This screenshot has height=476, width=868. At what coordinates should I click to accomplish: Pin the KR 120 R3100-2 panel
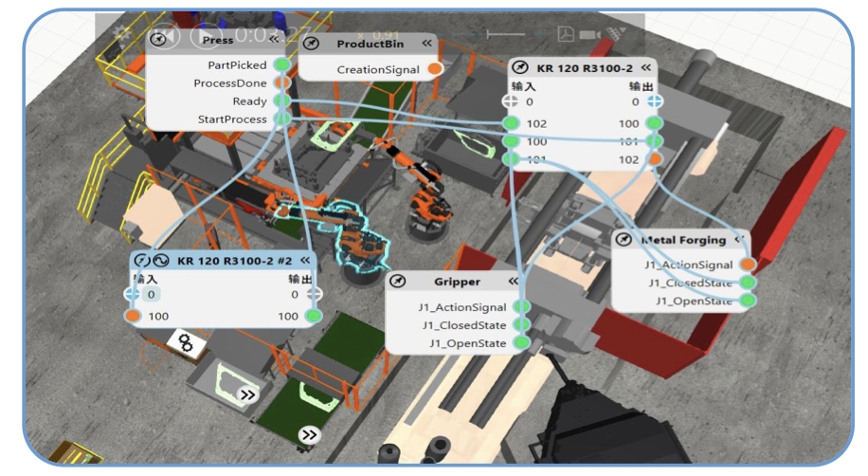(519, 67)
